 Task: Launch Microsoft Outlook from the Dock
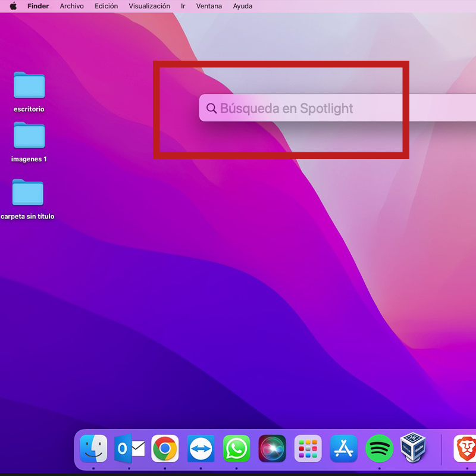129,449
